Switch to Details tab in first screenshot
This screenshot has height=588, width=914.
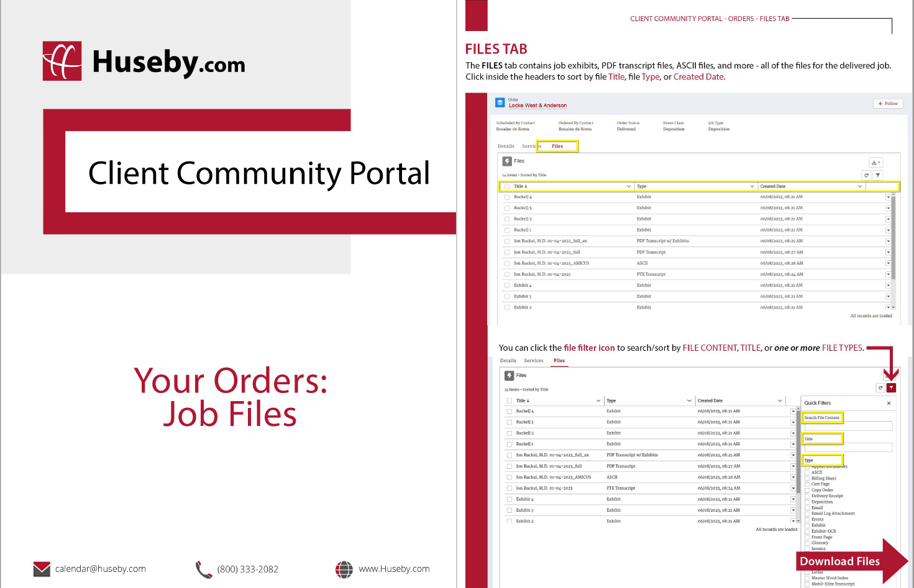(506, 147)
